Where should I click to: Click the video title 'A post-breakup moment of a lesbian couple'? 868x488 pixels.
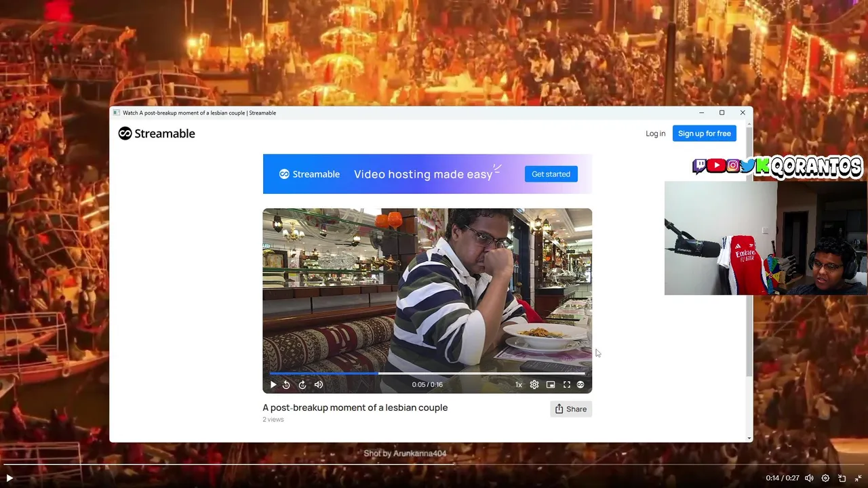[355, 407]
